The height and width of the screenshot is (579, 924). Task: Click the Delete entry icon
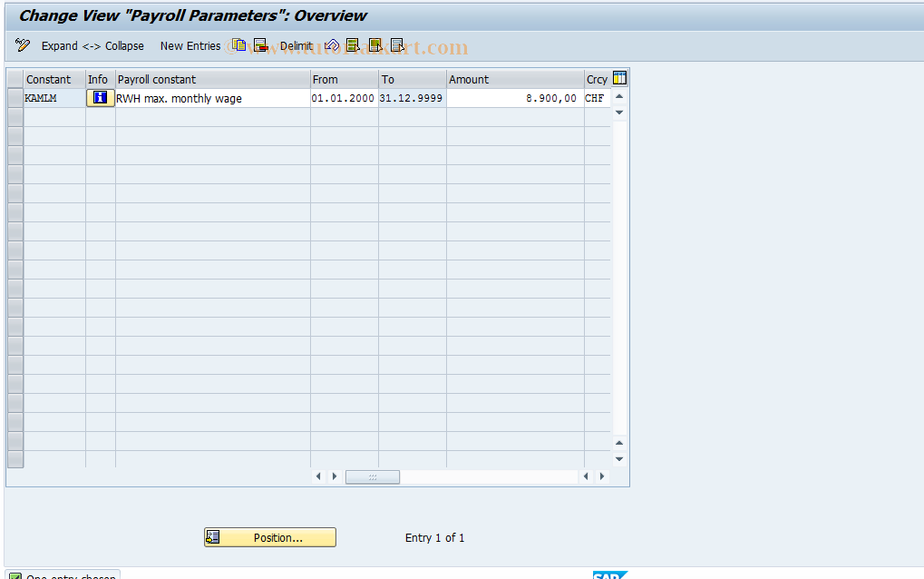pos(260,45)
